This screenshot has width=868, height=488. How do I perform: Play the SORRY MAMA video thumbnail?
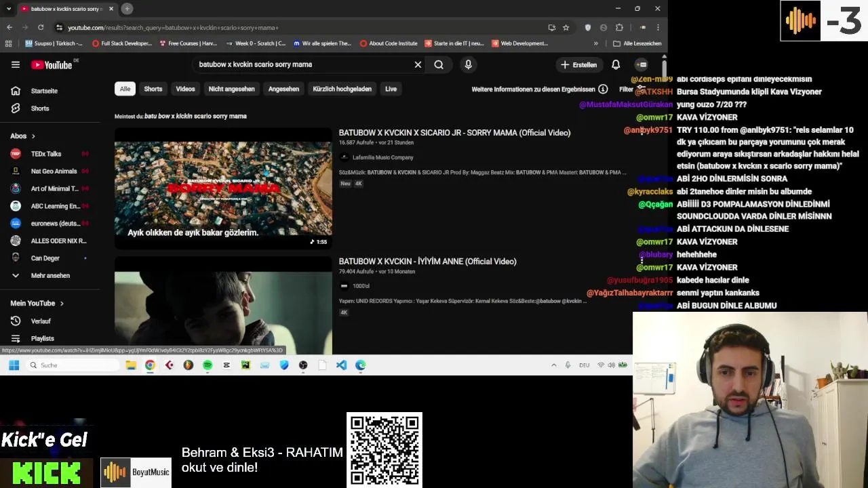pos(223,188)
